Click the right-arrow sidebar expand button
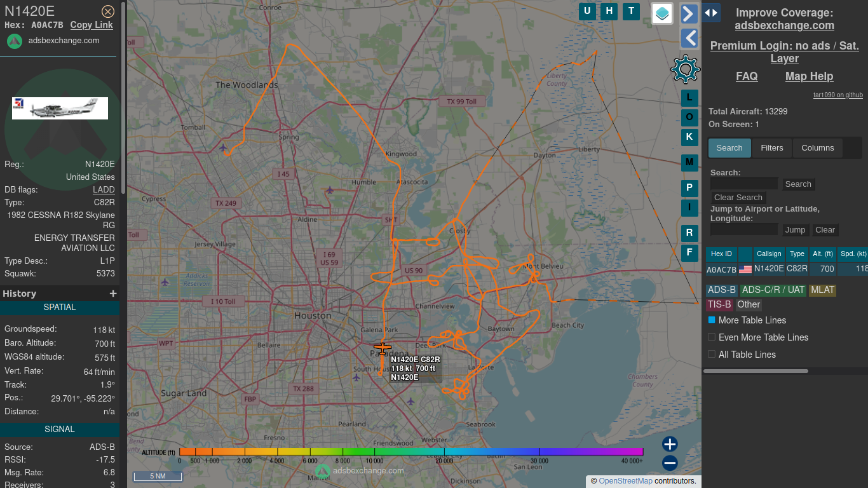The image size is (868, 488). [x=689, y=14]
